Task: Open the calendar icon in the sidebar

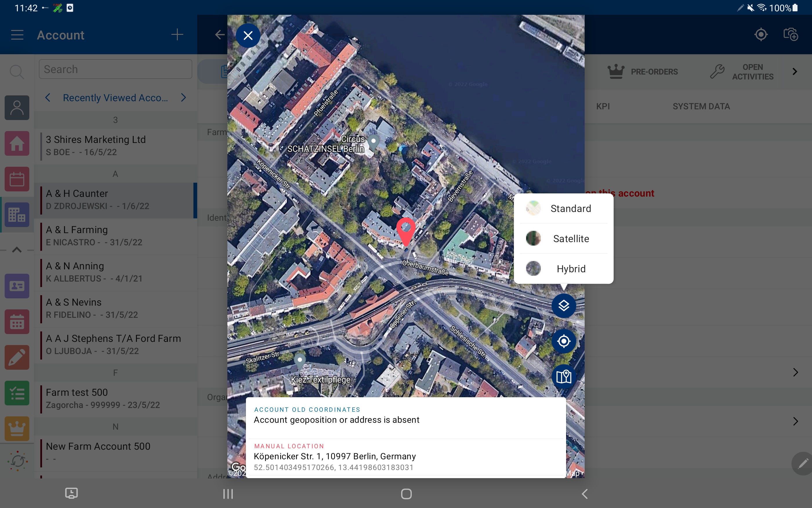Action: (17, 179)
